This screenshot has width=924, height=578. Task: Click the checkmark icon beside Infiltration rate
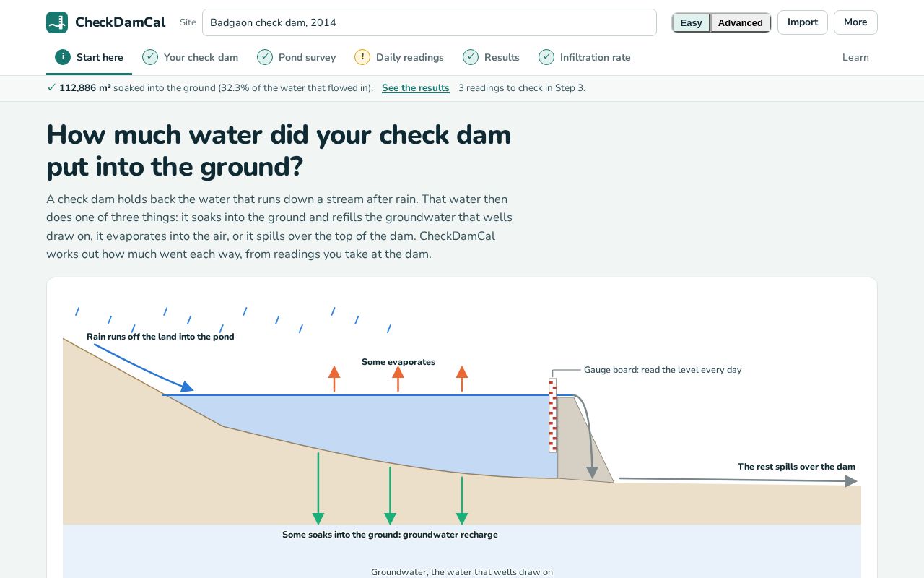click(546, 57)
